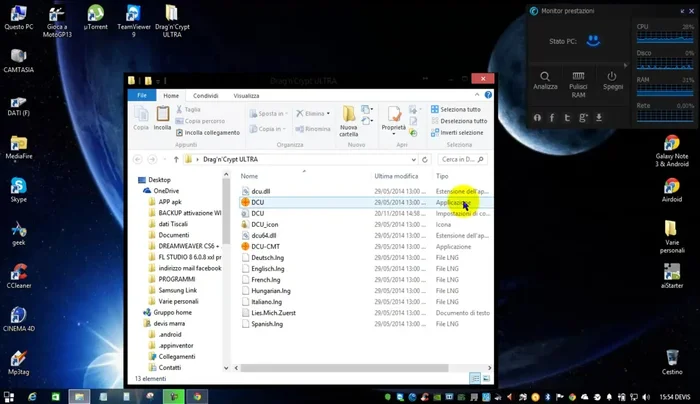Click the Explorer help question mark icon
Viewport: 700px width, 404px height.
pos(488,95)
